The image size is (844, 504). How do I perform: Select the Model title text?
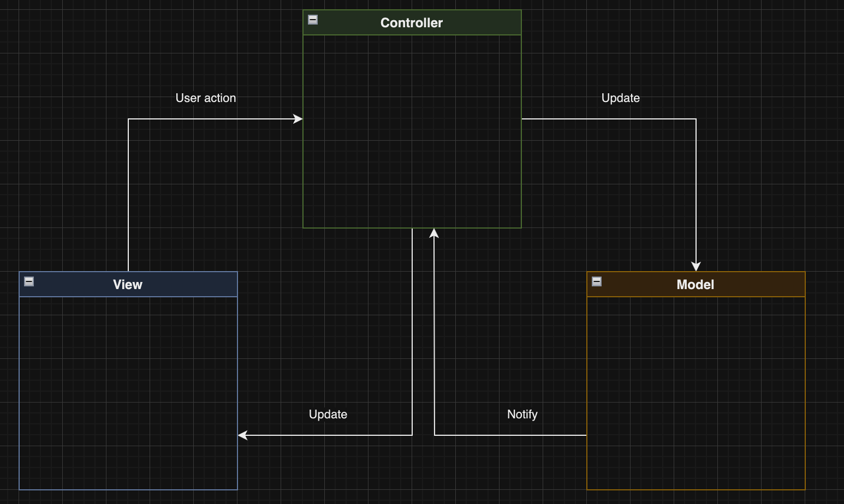click(696, 285)
